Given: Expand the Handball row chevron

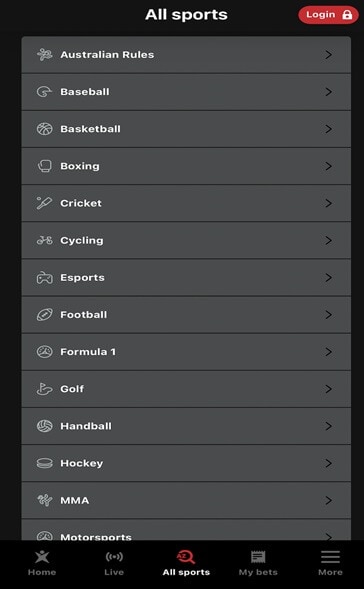Looking at the screenshot, I should pyautogui.click(x=329, y=426).
